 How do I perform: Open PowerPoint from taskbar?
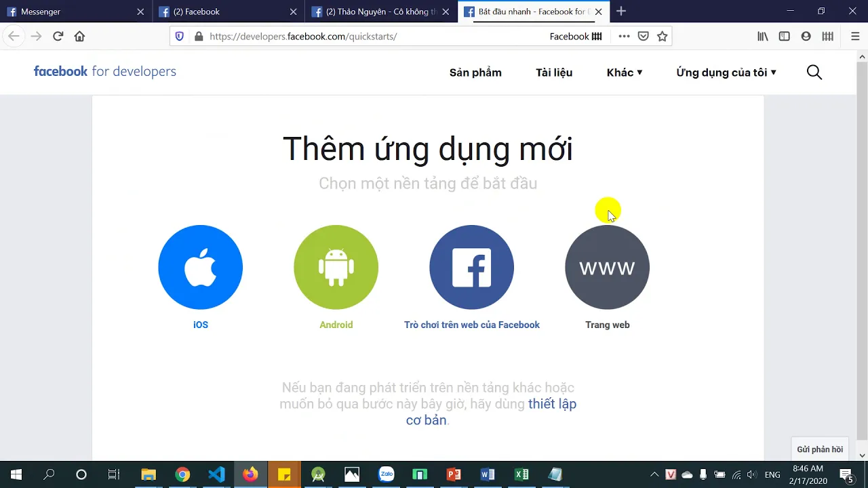(454, 474)
